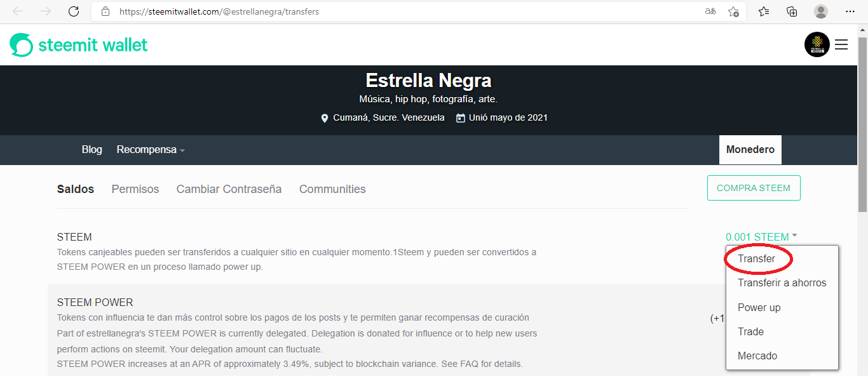Expand the Recompensa dropdown

pos(151,150)
